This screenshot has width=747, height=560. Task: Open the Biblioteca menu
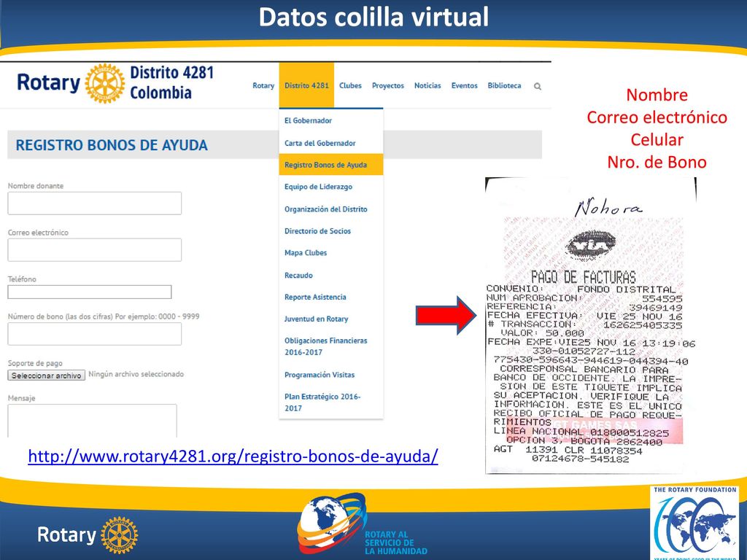pyautogui.click(x=504, y=86)
